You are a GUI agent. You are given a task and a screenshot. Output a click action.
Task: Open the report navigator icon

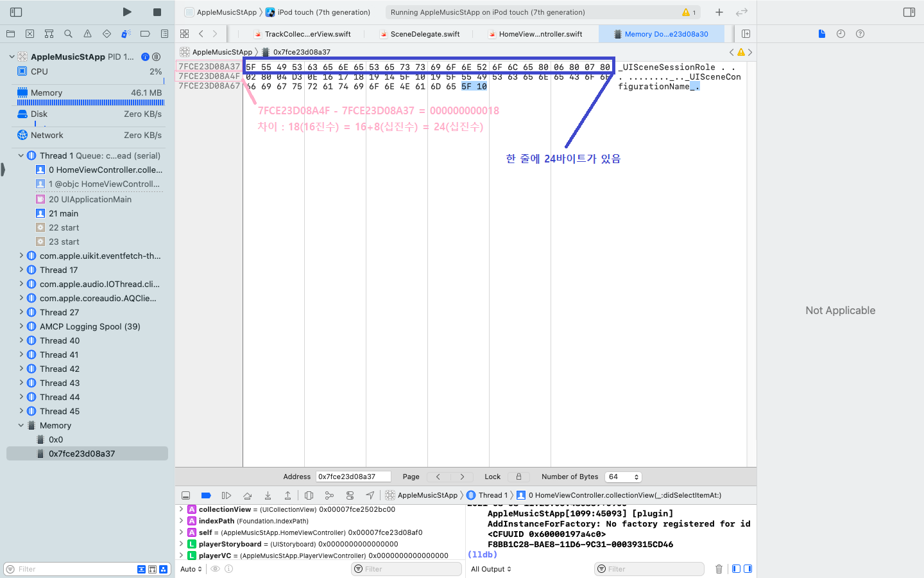point(164,34)
